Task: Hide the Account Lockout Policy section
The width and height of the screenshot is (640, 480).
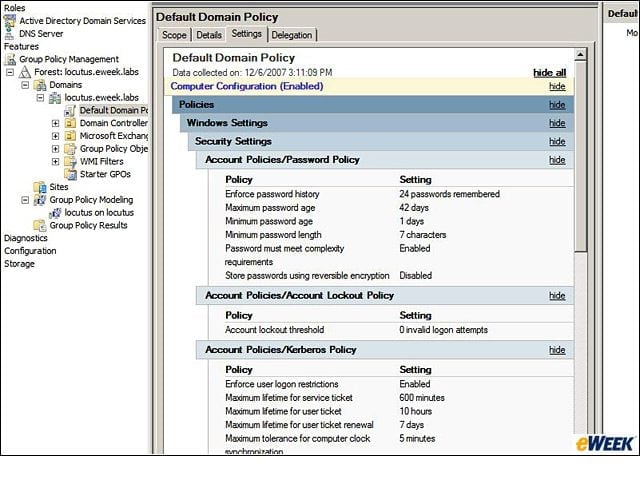Action: (x=557, y=296)
